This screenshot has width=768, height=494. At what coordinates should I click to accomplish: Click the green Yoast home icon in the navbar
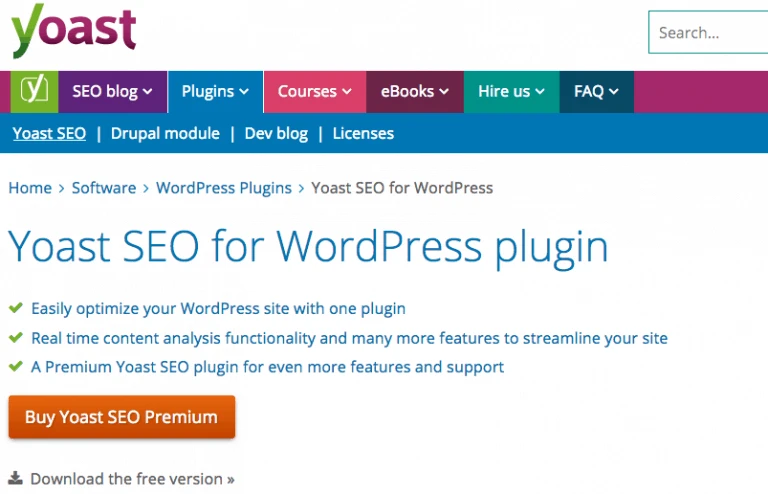click(x=34, y=92)
